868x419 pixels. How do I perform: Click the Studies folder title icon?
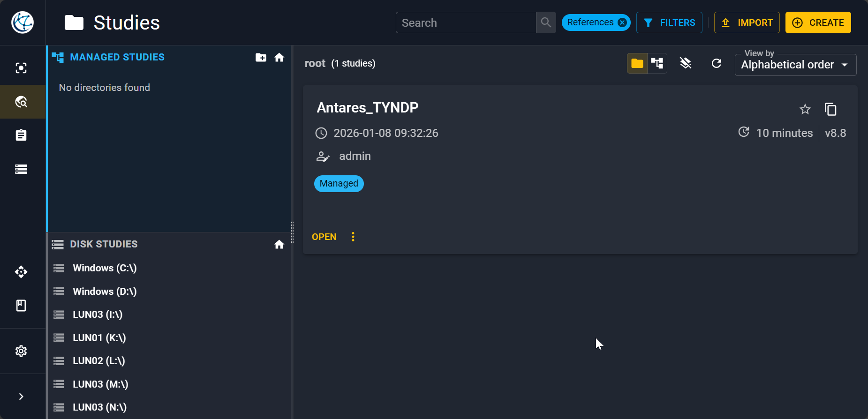(74, 22)
